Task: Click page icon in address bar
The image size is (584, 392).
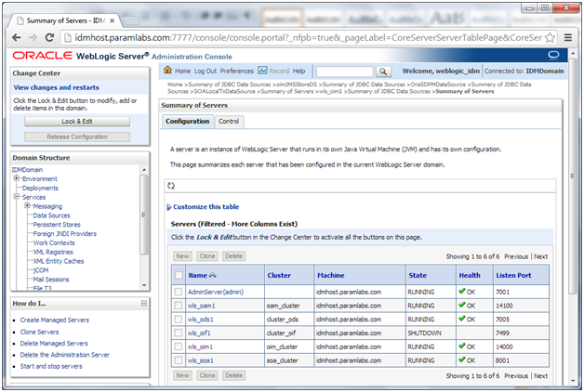Action: coord(67,37)
